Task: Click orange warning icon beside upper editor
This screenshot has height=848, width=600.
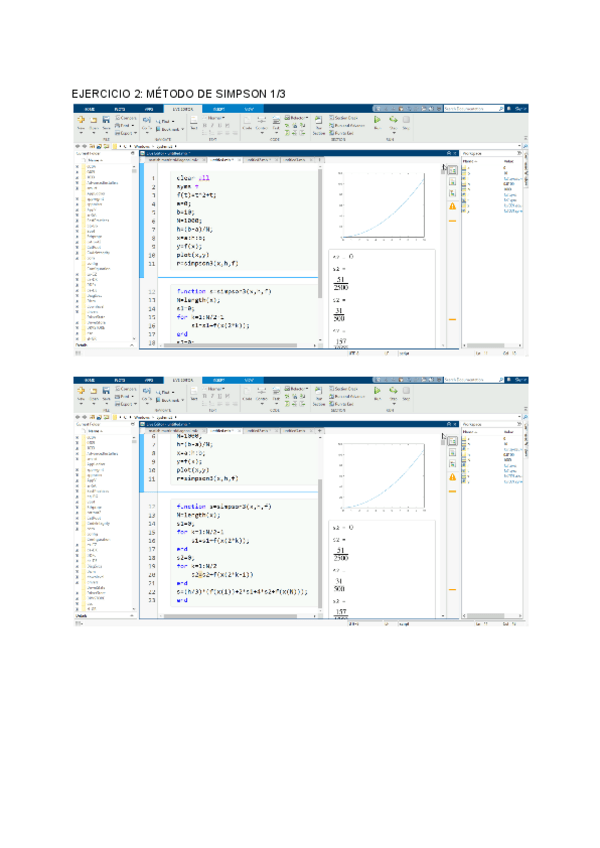Action: click(x=452, y=206)
